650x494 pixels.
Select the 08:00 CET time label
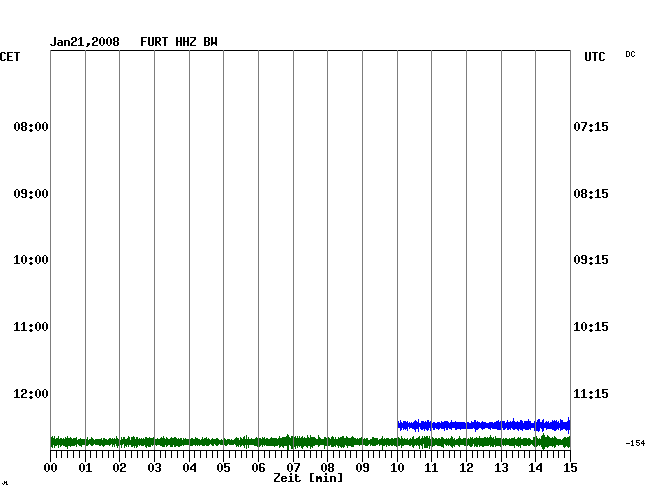pos(31,126)
